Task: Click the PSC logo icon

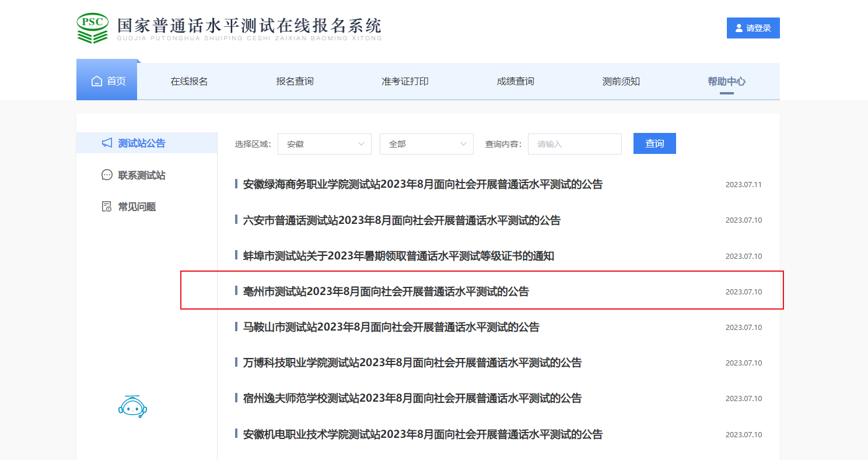Action: coord(92,28)
